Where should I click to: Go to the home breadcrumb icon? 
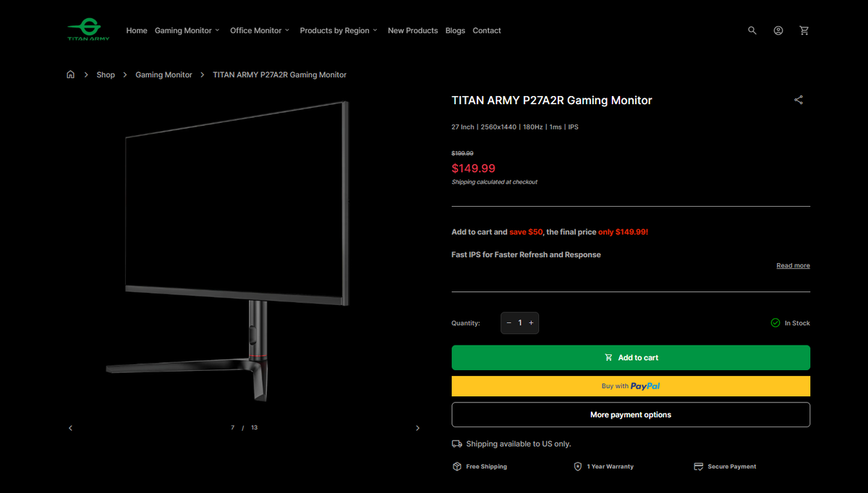point(70,74)
